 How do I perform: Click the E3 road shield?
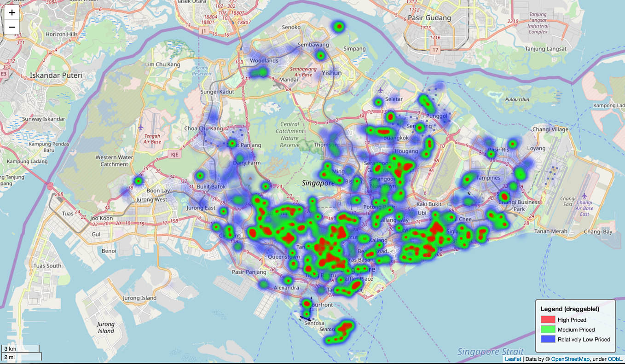click(x=4, y=74)
